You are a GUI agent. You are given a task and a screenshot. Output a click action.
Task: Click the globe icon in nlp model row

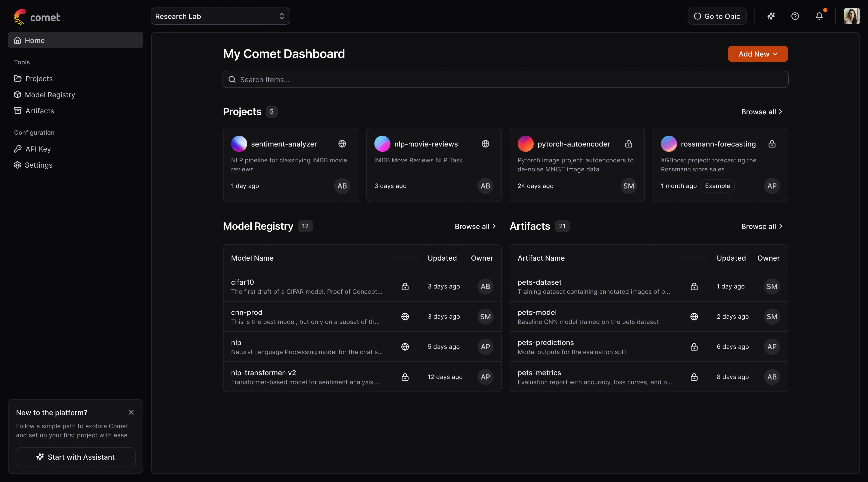point(405,347)
